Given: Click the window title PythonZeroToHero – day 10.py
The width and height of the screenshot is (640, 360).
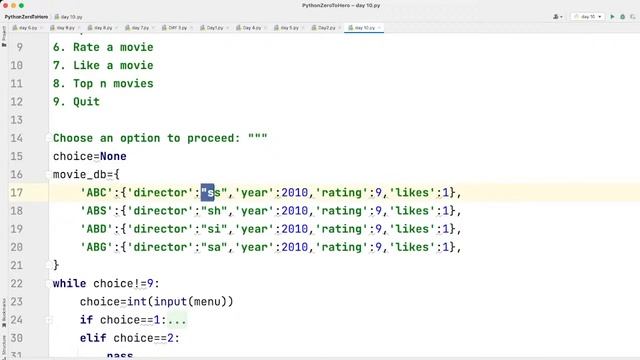Looking at the screenshot, I should click(341, 5).
